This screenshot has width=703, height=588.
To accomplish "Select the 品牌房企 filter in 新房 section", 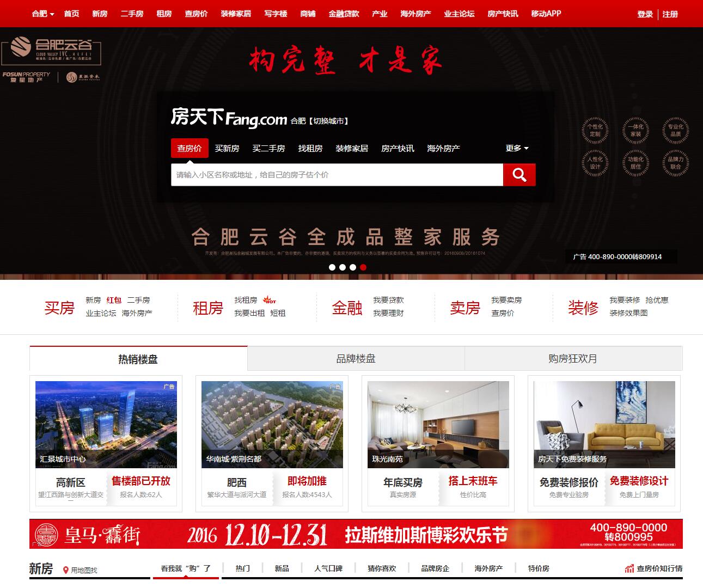I will [x=435, y=568].
